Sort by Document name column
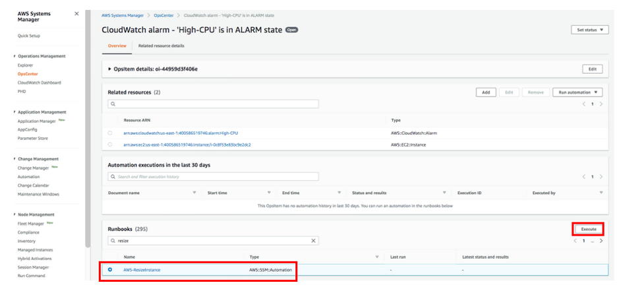This screenshot has height=295, width=644. pyautogui.click(x=194, y=193)
